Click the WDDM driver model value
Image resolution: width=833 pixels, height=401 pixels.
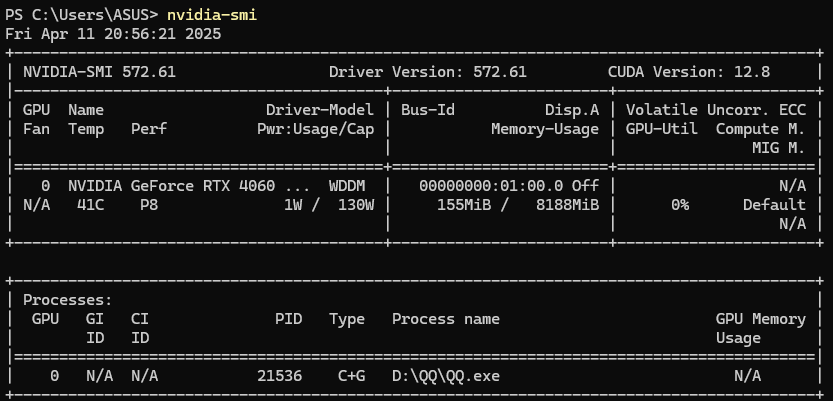[347, 186]
